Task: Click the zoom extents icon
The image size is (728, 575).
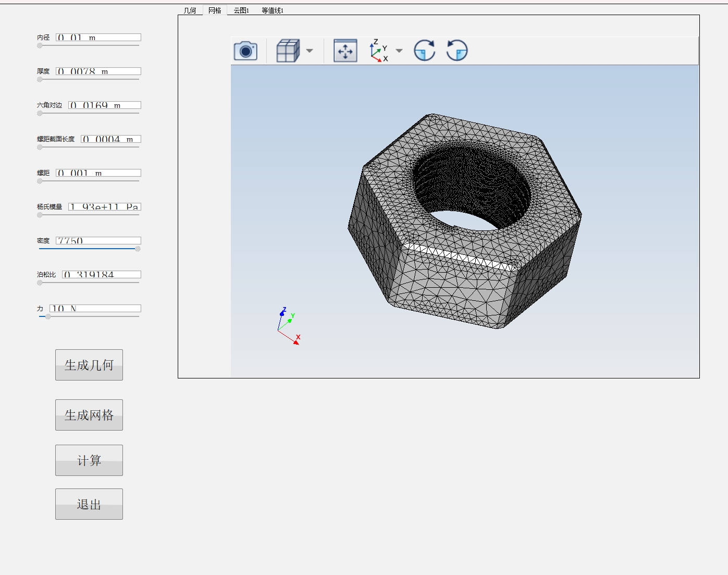Action: (x=346, y=51)
